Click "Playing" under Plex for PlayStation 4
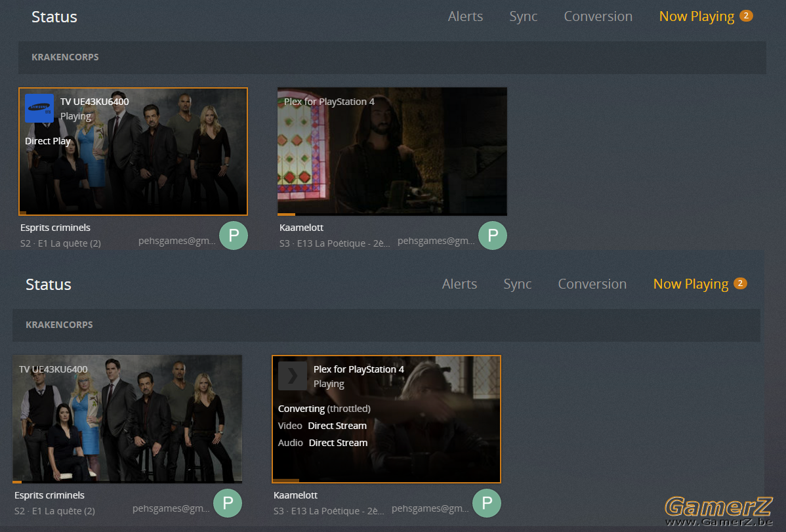Screen dimensions: 786x532 (329, 384)
